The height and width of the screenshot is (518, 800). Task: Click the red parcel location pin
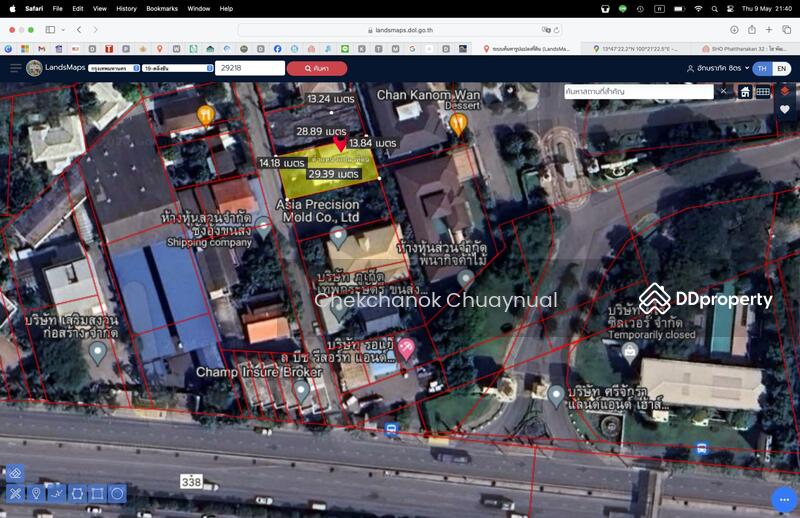pos(340,143)
